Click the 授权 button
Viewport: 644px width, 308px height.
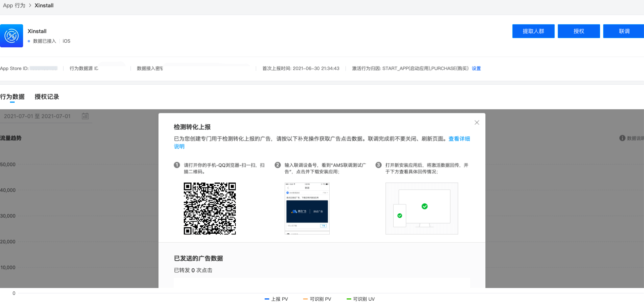tap(579, 31)
